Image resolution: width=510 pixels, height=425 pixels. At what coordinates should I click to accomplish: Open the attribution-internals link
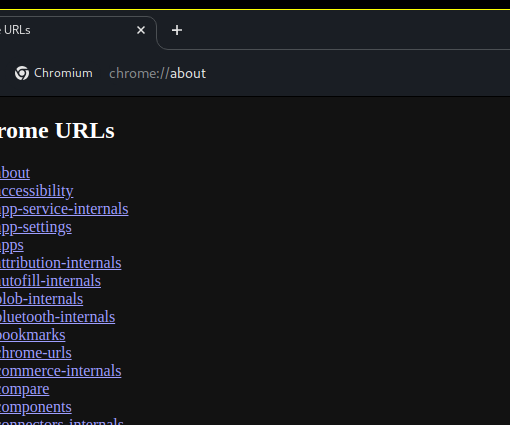(60, 263)
